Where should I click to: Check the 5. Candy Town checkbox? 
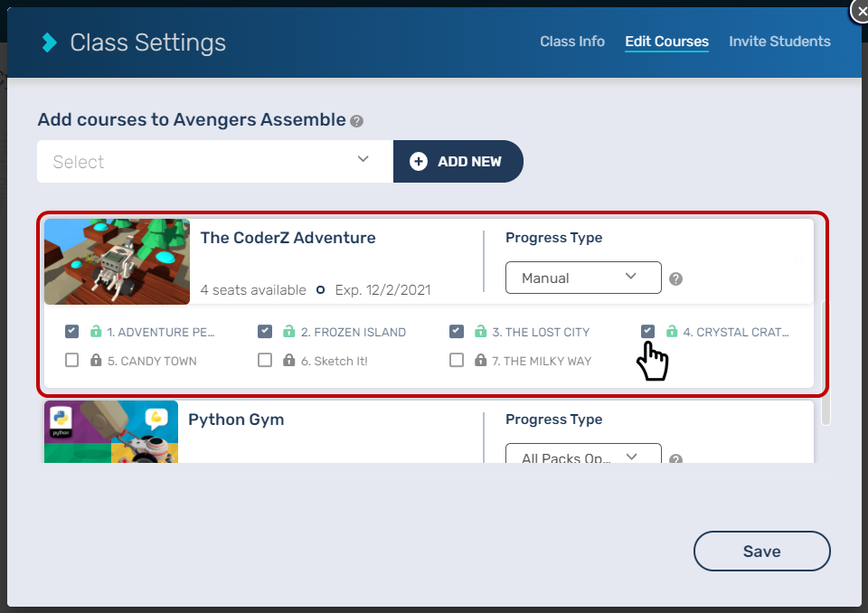click(x=72, y=360)
